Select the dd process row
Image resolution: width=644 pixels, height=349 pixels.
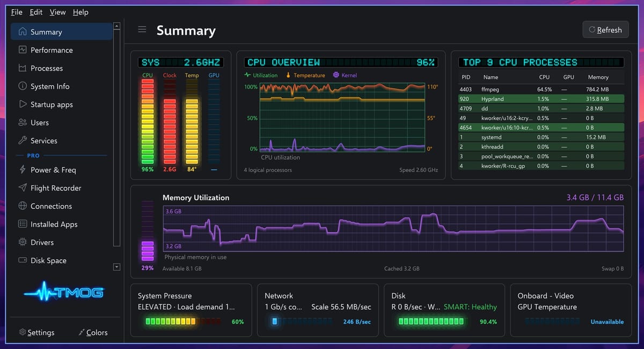(x=541, y=108)
